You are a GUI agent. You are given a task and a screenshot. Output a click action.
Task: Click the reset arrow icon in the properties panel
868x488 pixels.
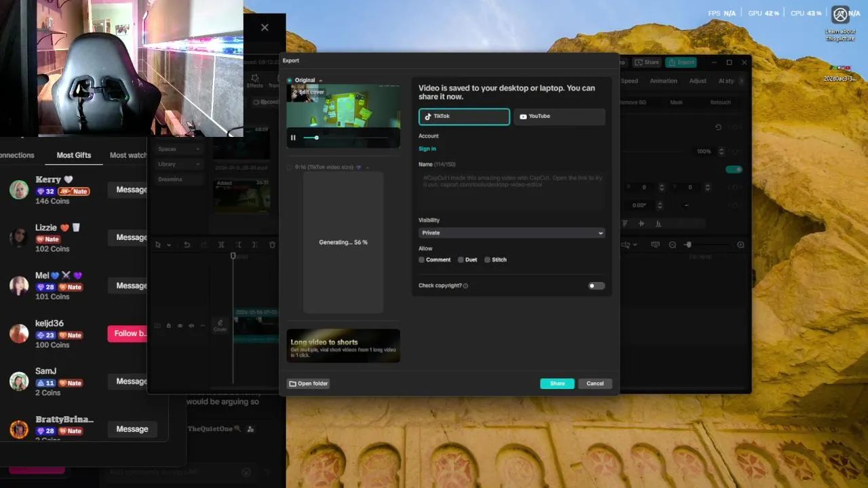point(718,127)
